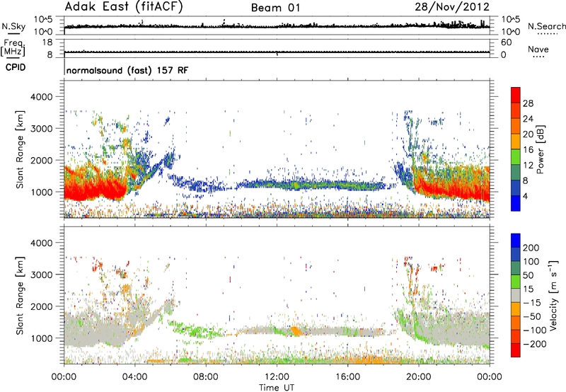The image size is (566, 392).
Task: Click the red top of the power colorbar
Action: pos(516,95)
